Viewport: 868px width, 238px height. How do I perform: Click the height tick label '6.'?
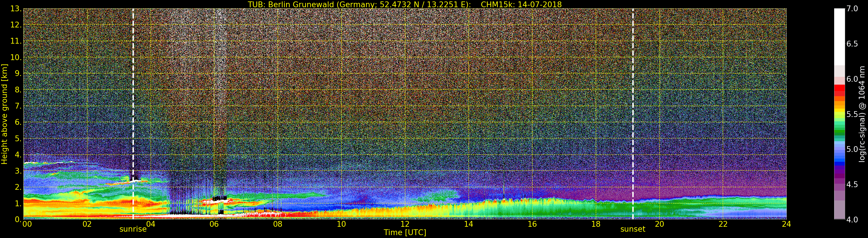tap(18, 122)
